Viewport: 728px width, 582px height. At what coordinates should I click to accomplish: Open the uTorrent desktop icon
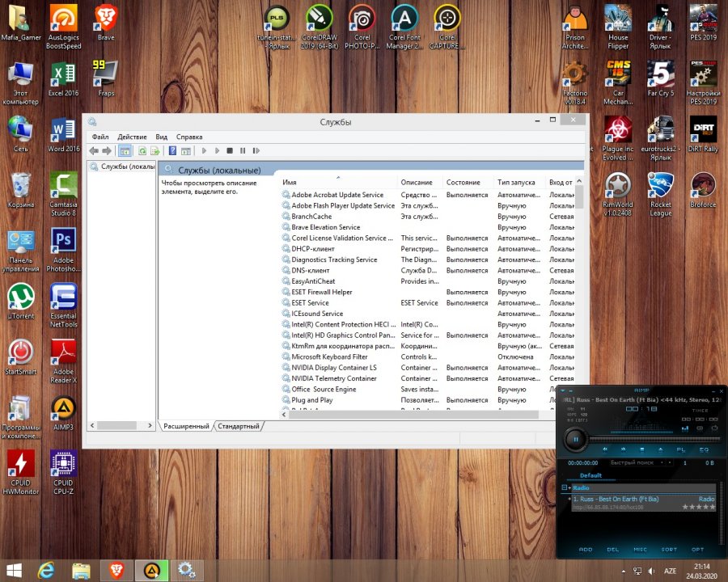pos(20,297)
